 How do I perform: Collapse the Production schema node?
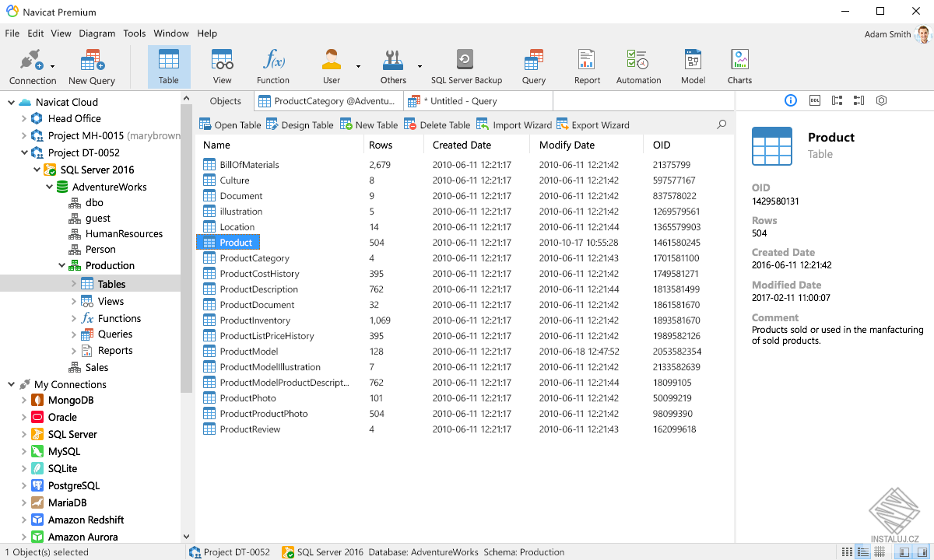pyautogui.click(x=61, y=265)
